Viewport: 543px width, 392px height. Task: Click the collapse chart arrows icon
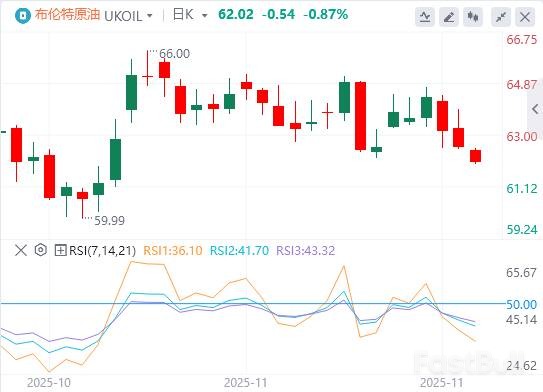click(x=501, y=16)
